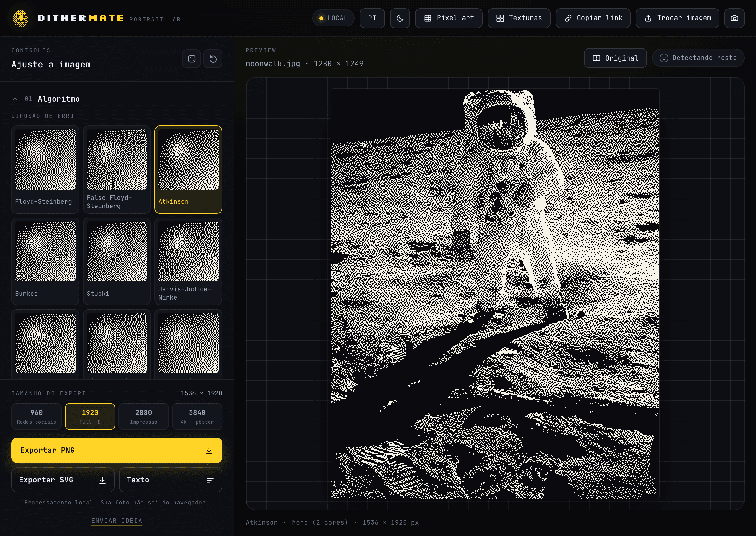Reset adjustments with the undo arrow icon
The image size is (756, 536).
coord(213,59)
